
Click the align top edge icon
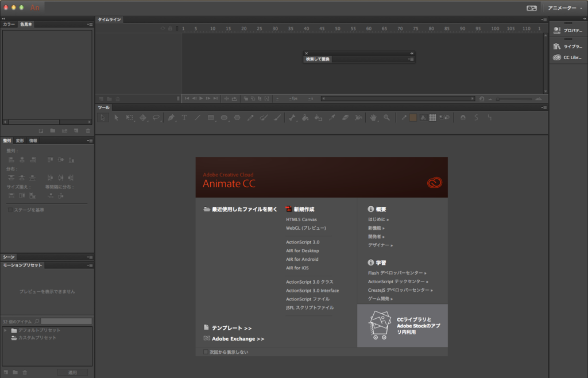click(x=50, y=160)
